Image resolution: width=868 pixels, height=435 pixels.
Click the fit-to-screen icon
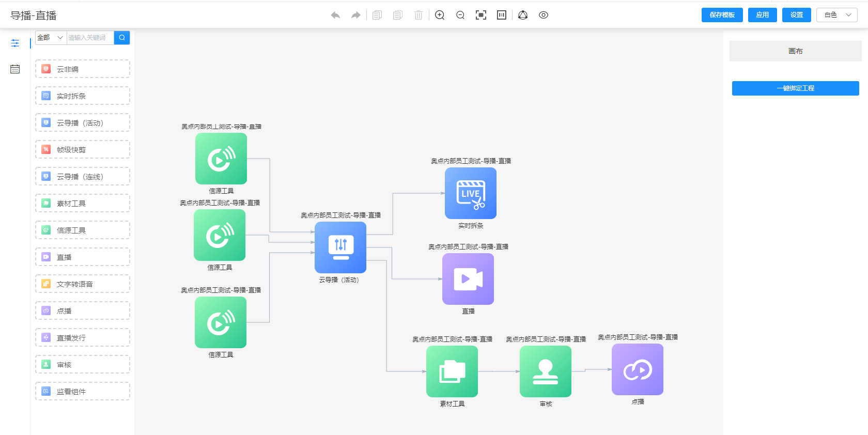point(481,15)
